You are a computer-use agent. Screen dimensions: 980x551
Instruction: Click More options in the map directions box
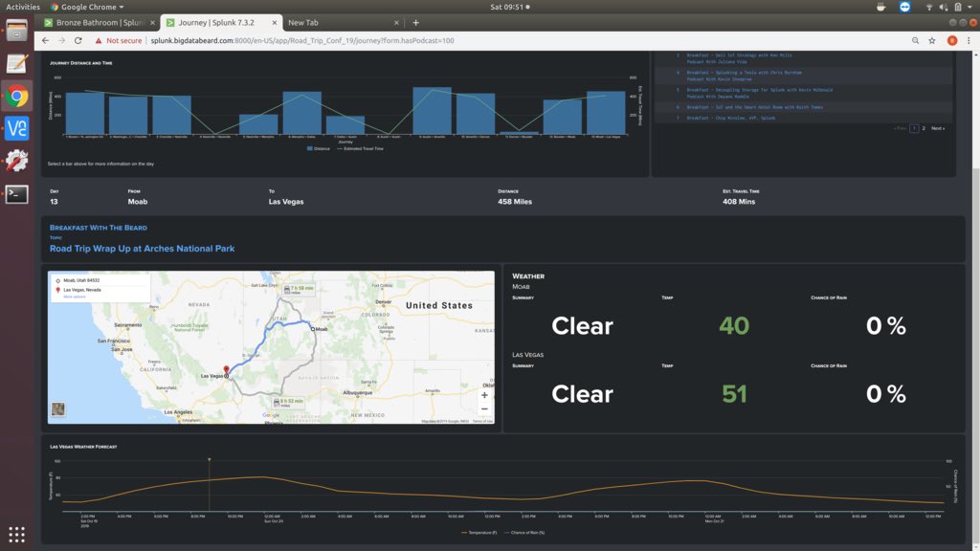coord(75,297)
